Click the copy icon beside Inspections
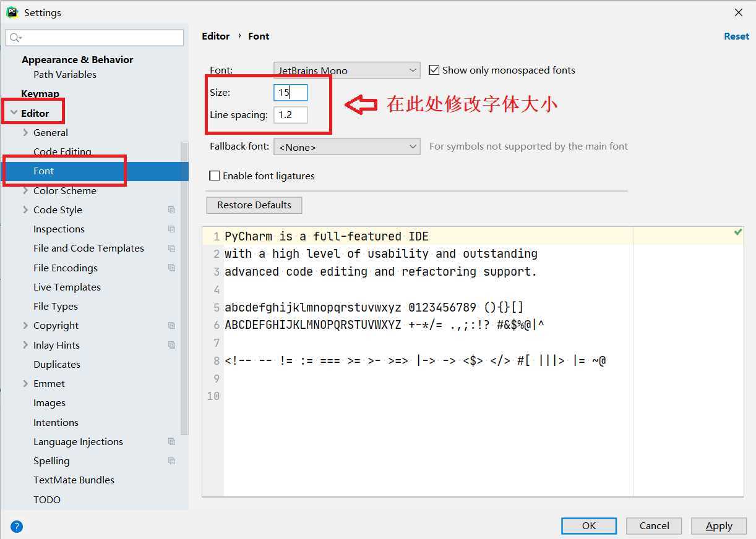Viewport: 756px width, 539px height. (x=171, y=229)
